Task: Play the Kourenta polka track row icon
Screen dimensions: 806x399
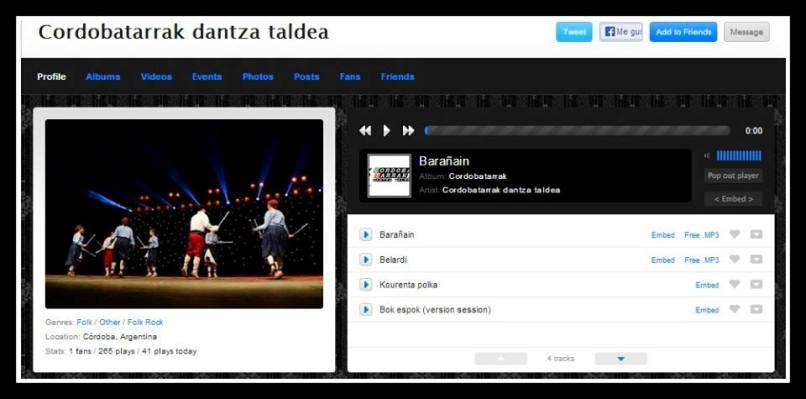Action: pyautogui.click(x=365, y=284)
